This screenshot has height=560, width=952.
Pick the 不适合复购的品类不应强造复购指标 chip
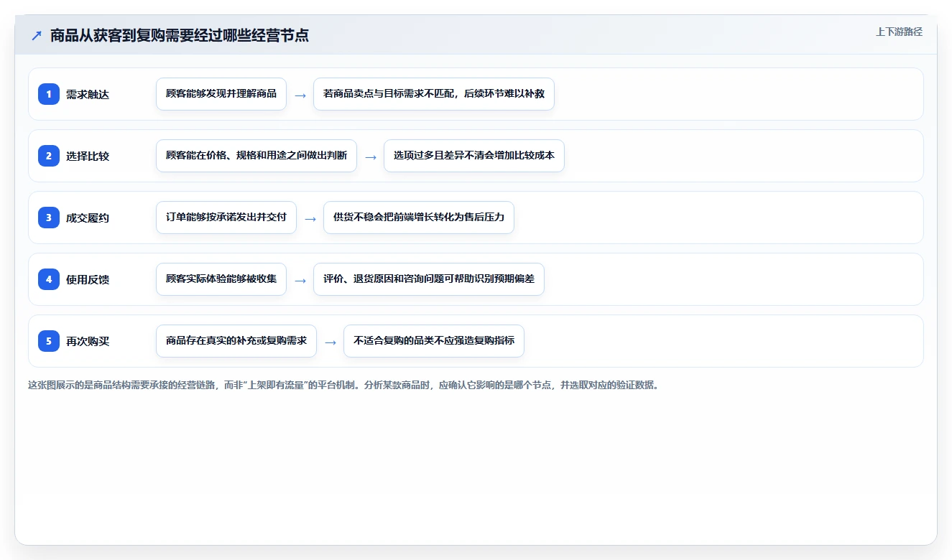click(434, 341)
